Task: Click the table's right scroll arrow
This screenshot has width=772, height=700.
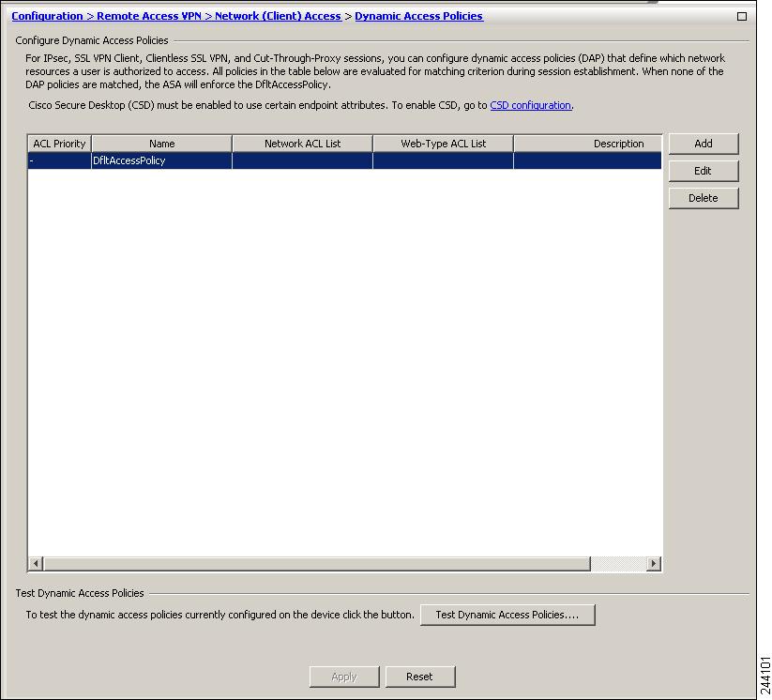Action: pyautogui.click(x=654, y=563)
